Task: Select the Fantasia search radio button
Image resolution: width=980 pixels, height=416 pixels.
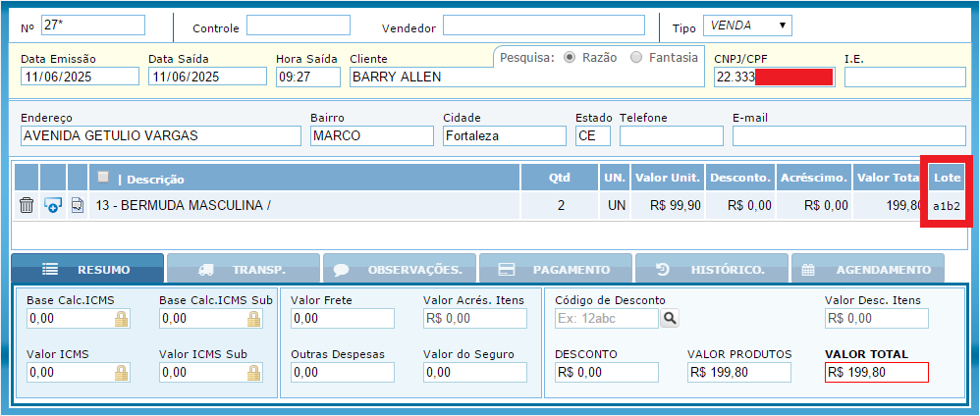Action: (x=636, y=57)
